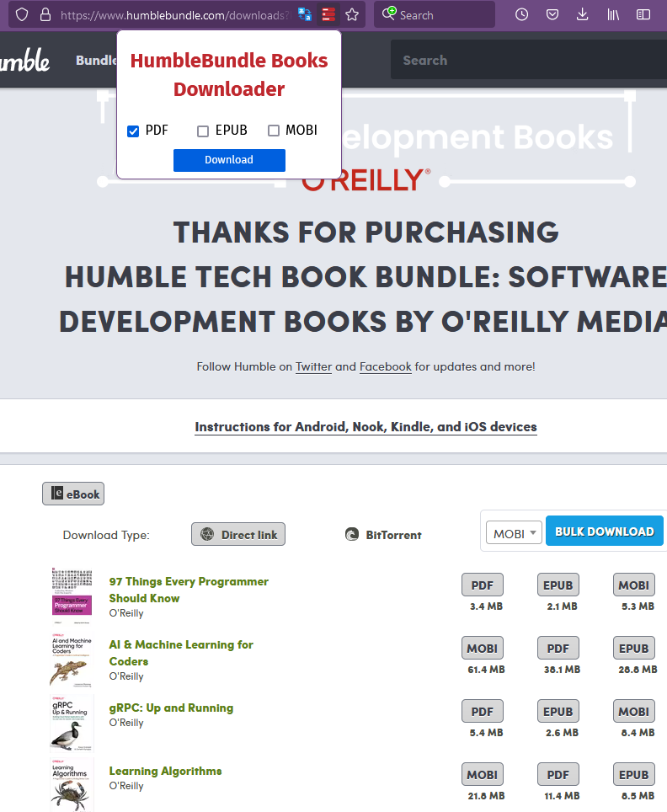
Task: Check the MOBI format checkbox
Action: click(274, 131)
